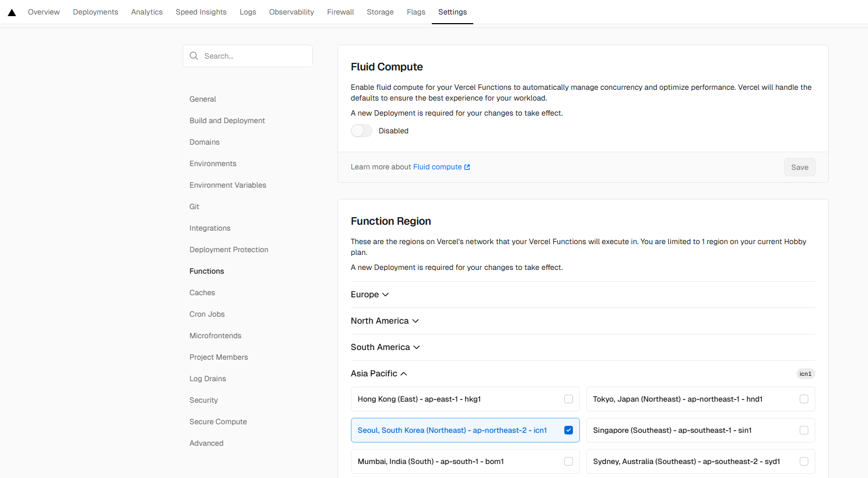The image size is (868, 478).
Task: Click the Fluid Compute heading
Action: pyautogui.click(x=387, y=67)
